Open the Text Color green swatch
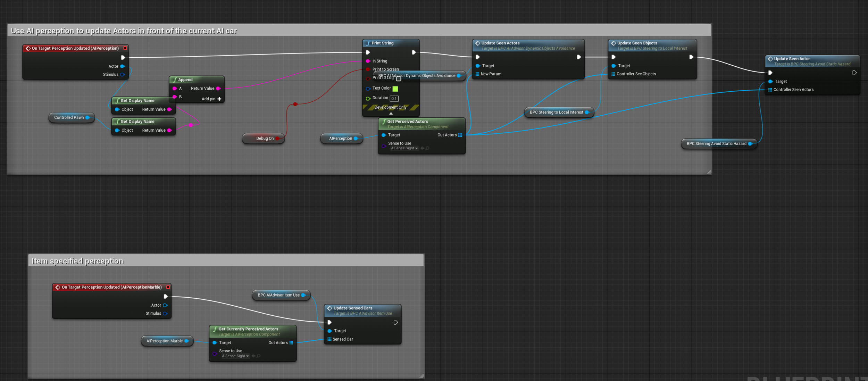Image resolution: width=868 pixels, height=381 pixels. pyautogui.click(x=395, y=89)
